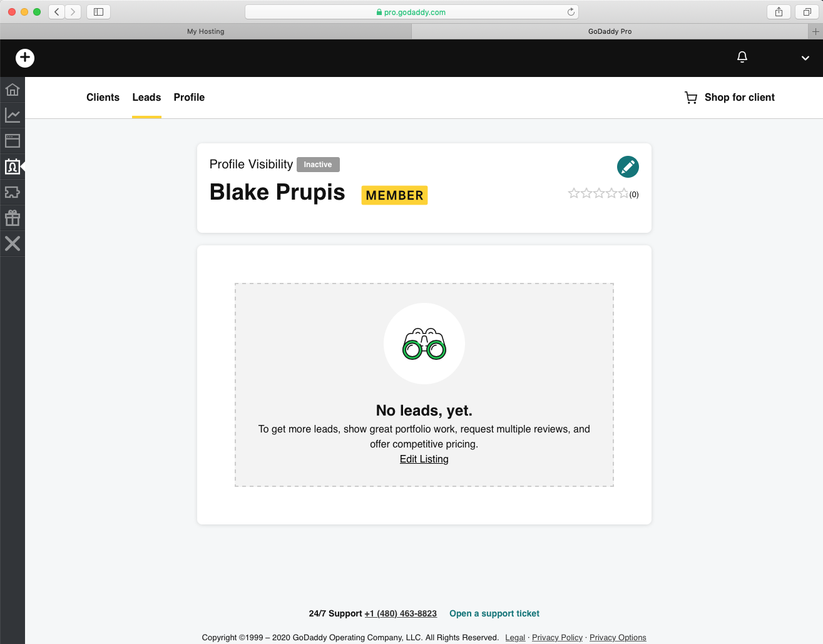This screenshot has height=644, width=823.
Task: Click Open a support ticket link
Action: (x=494, y=613)
